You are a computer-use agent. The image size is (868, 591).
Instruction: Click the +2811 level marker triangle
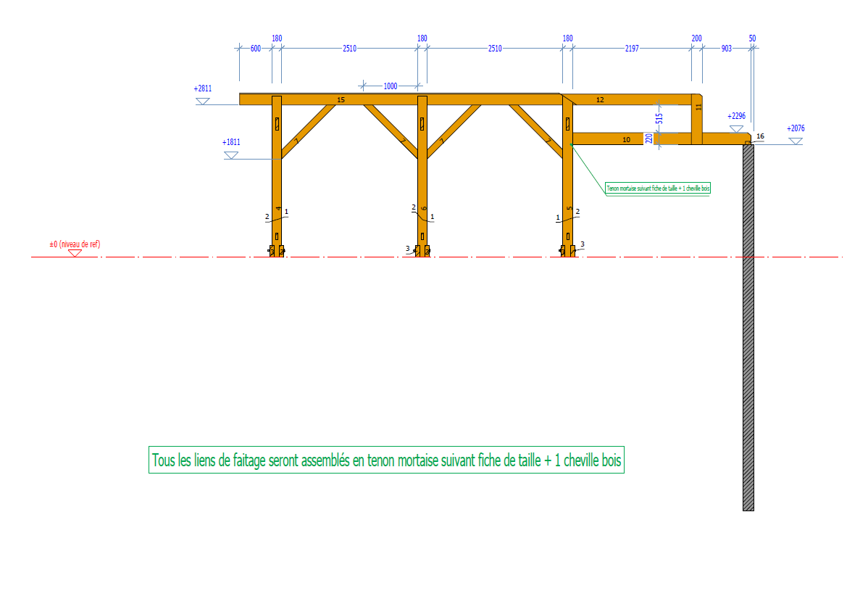click(202, 102)
